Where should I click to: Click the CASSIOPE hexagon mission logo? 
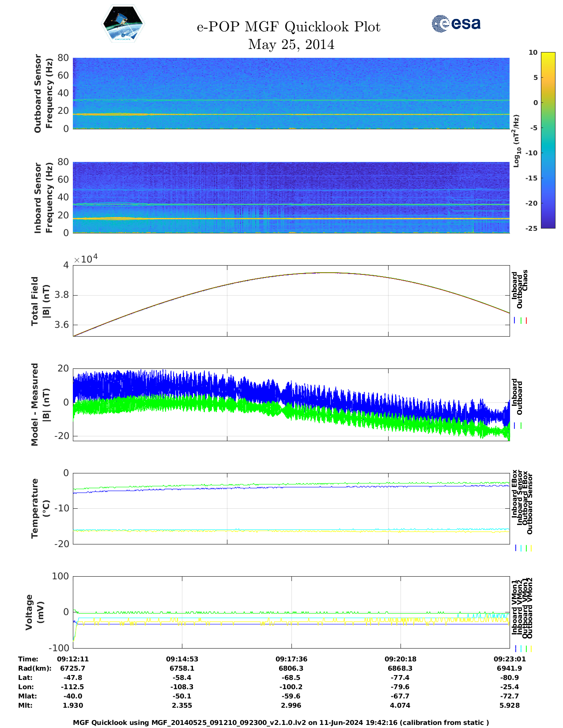point(123,24)
